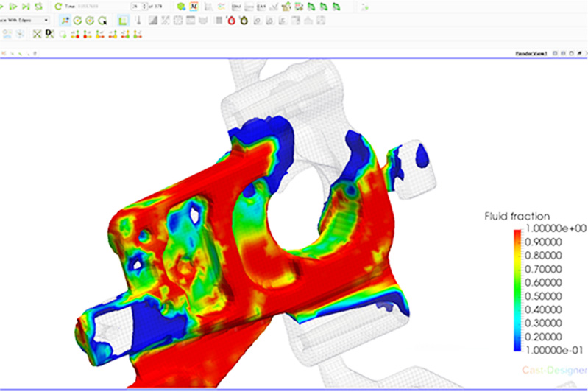Click the Zoom to Box icon
Viewport: 588px width, 392px height.
point(49,33)
